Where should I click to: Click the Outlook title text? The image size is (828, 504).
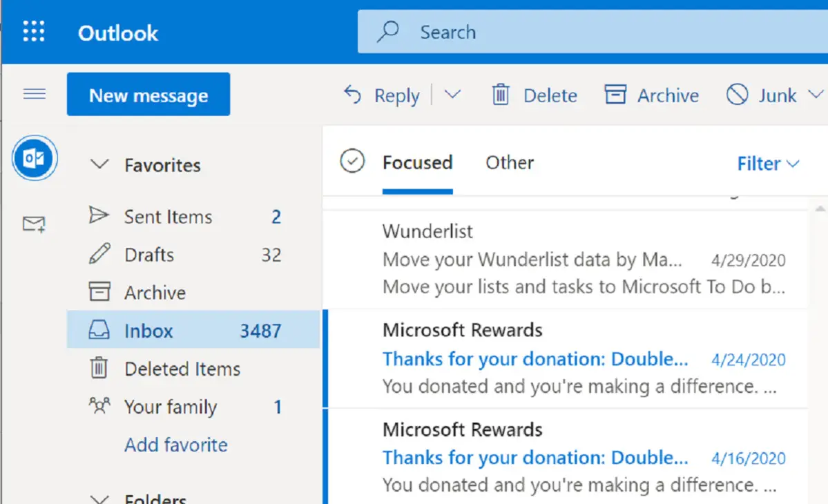coord(118,33)
